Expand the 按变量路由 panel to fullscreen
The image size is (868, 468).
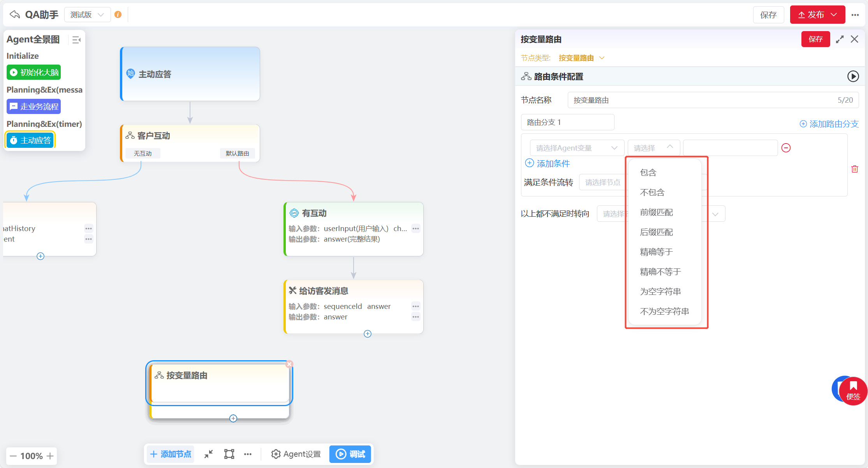click(840, 39)
